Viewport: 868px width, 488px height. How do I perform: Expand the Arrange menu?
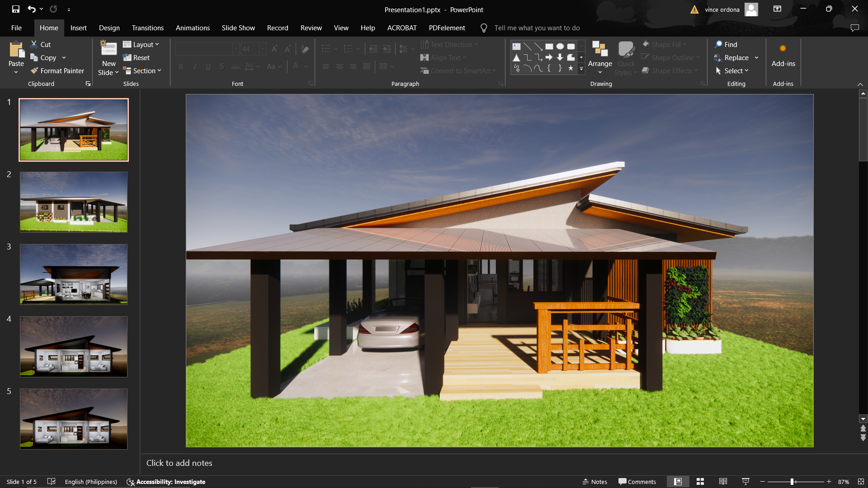(599, 57)
